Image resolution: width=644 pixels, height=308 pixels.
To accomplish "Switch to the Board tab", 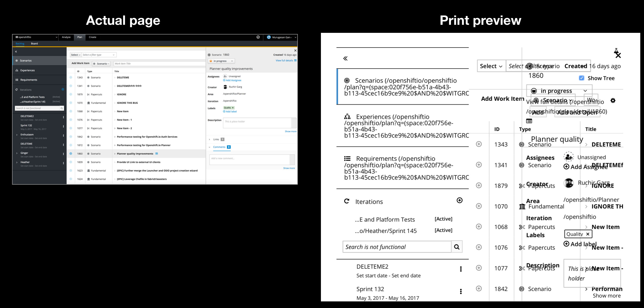I will [34, 44].
